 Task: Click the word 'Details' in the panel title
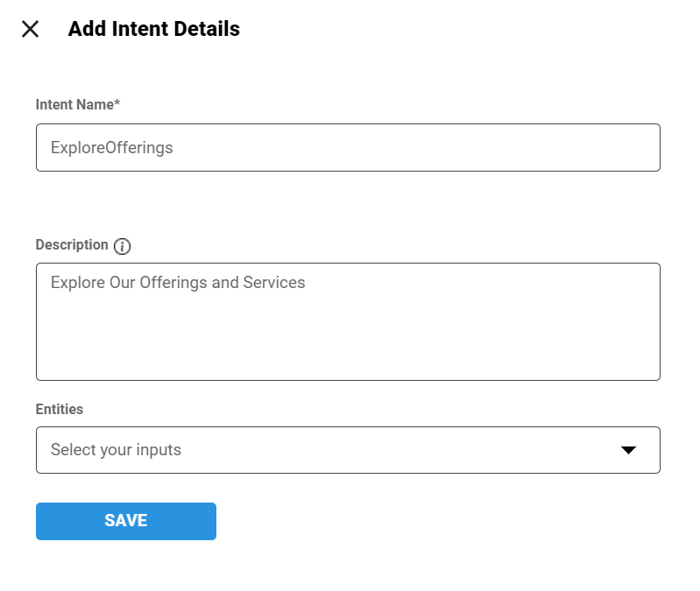(x=207, y=29)
